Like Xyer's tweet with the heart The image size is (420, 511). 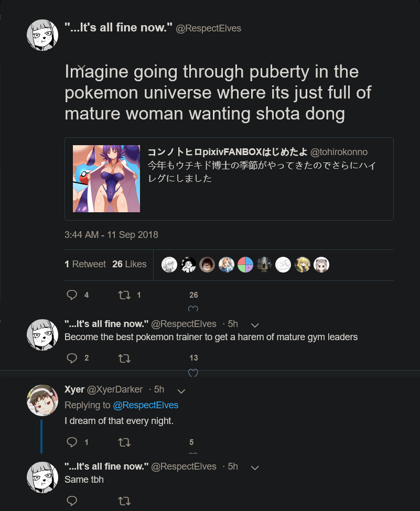[x=193, y=453]
